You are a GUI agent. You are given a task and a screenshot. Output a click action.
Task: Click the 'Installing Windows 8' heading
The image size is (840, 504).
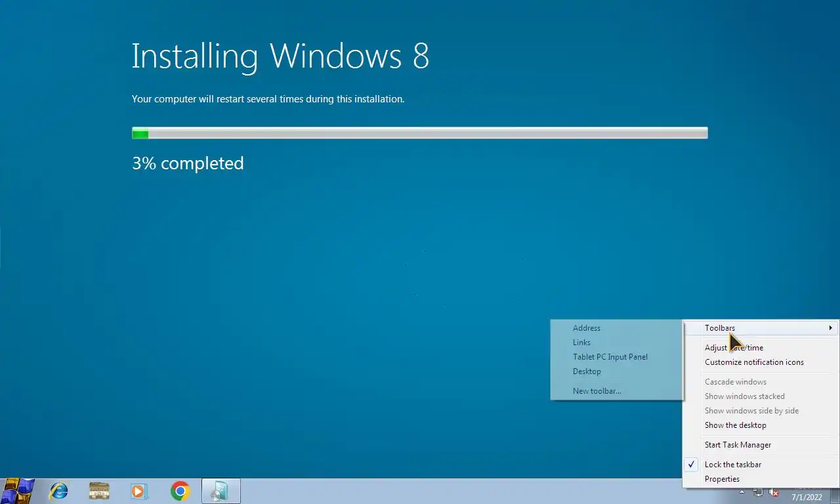[x=280, y=56]
